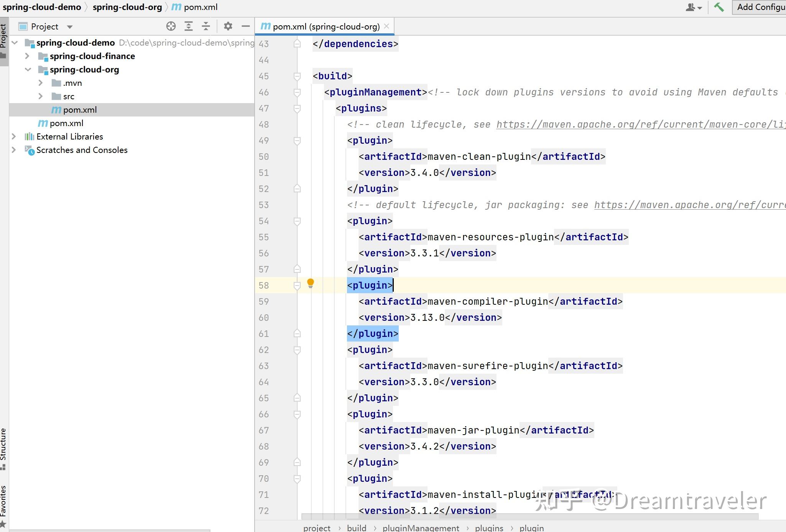The image size is (786, 532).
Task: Click the Expand All icon in Project panel
Action: click(x=189, y=26)
